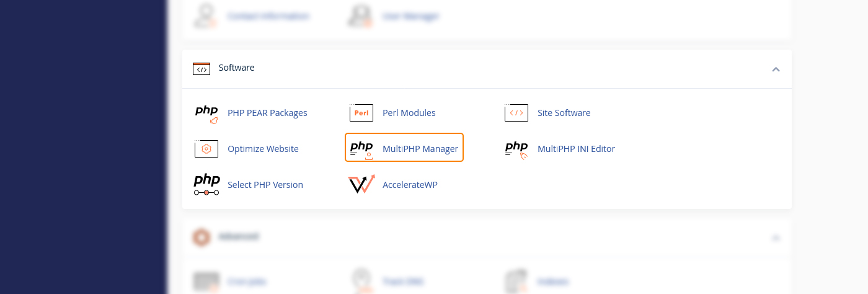This screenshot has width=868, height=294.
Task: Collapse the Software section with chevron
Action: coord(776,69)
